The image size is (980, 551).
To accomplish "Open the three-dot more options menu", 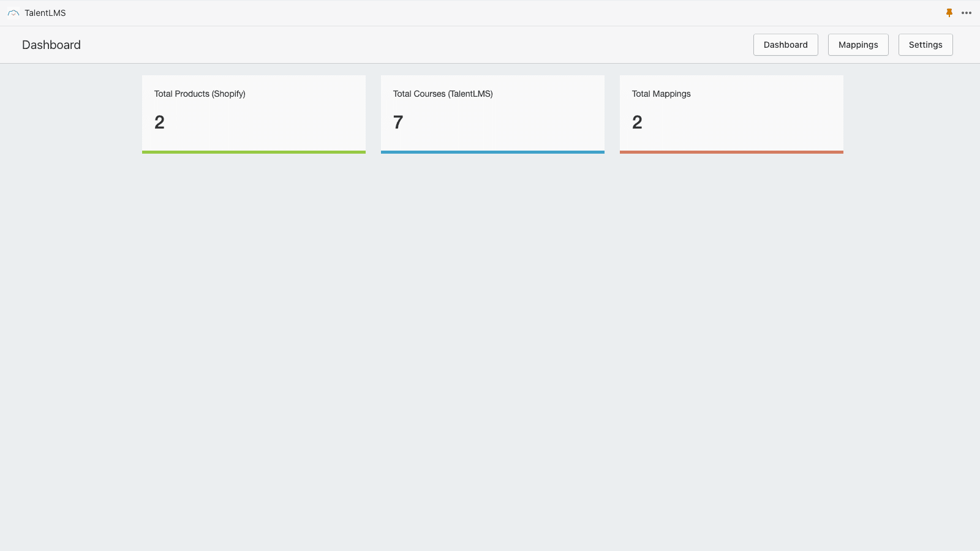I will [967, 13].
